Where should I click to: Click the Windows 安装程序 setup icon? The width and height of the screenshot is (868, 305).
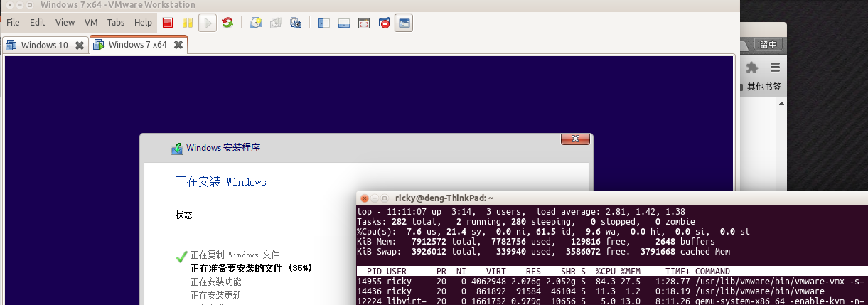[x=177, y=149]
